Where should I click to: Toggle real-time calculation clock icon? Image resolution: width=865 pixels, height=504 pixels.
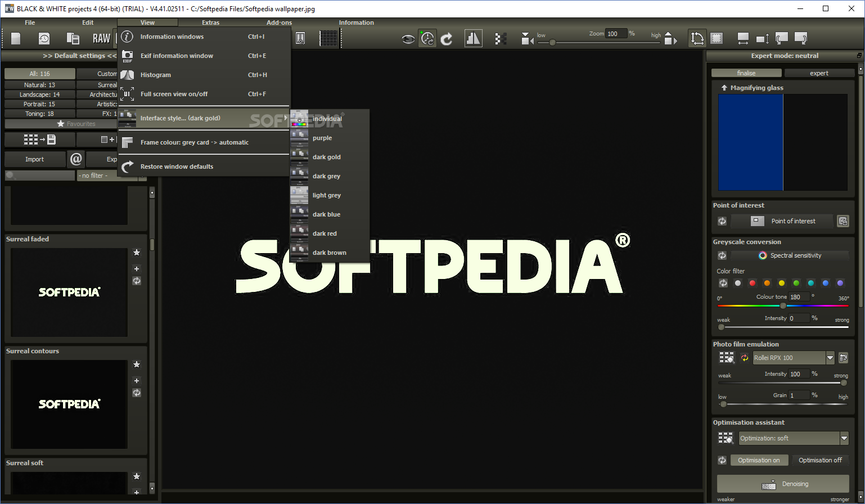(427, 38)
